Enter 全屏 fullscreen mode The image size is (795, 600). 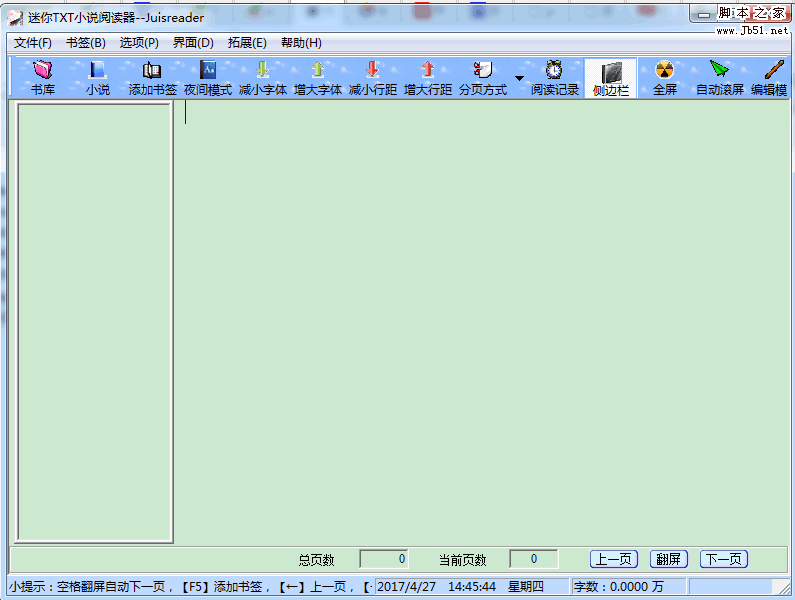[665, 78]
